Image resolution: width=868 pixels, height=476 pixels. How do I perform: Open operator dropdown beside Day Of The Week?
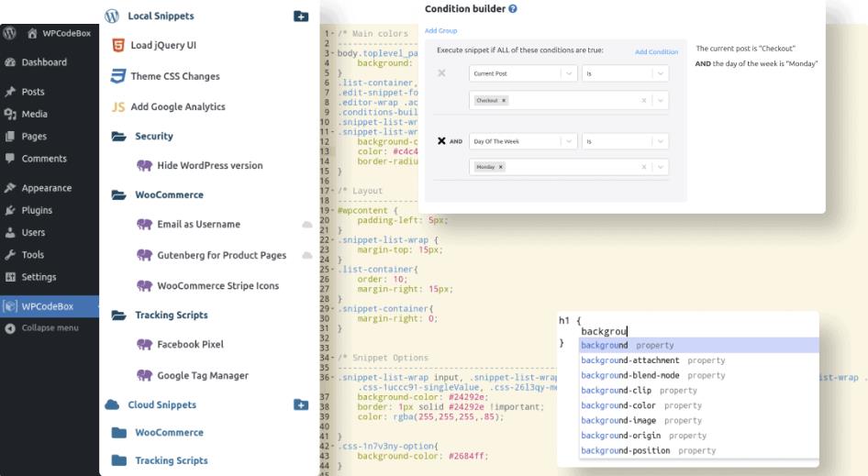click(x=625, y=141)
